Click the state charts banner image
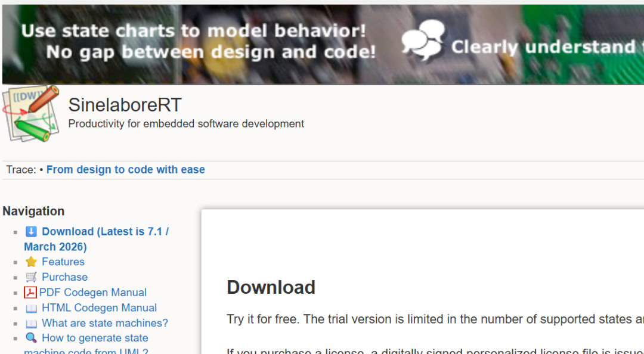This screenshot has height=354, width=644. click(323, 44)
